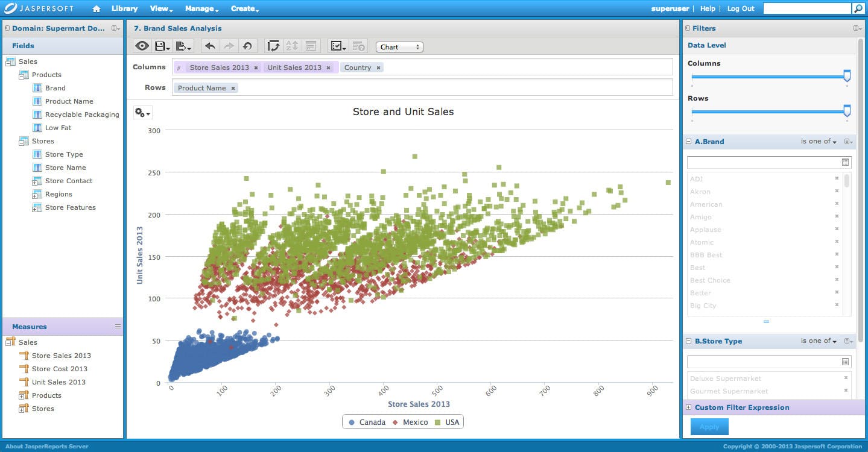Toggle the Canada series in legend
Viewport: 868px width, 452px height.
coord(367,422)
